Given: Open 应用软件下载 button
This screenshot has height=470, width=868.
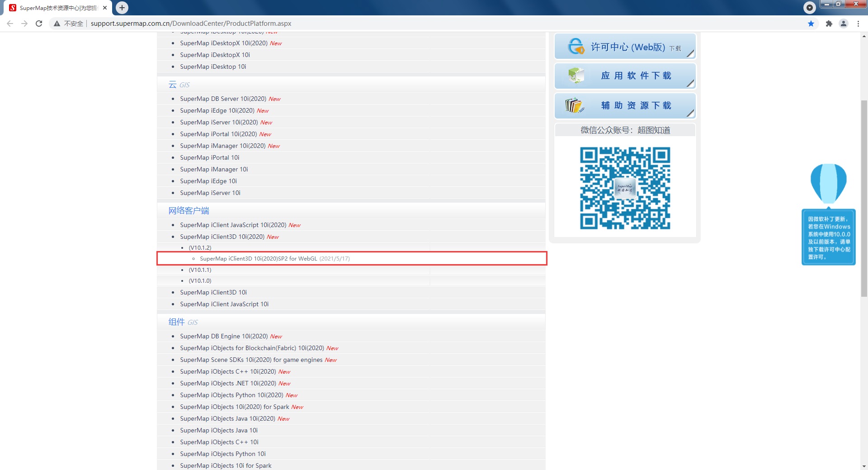Looking at the screenshot, I should tap(625, 76).
